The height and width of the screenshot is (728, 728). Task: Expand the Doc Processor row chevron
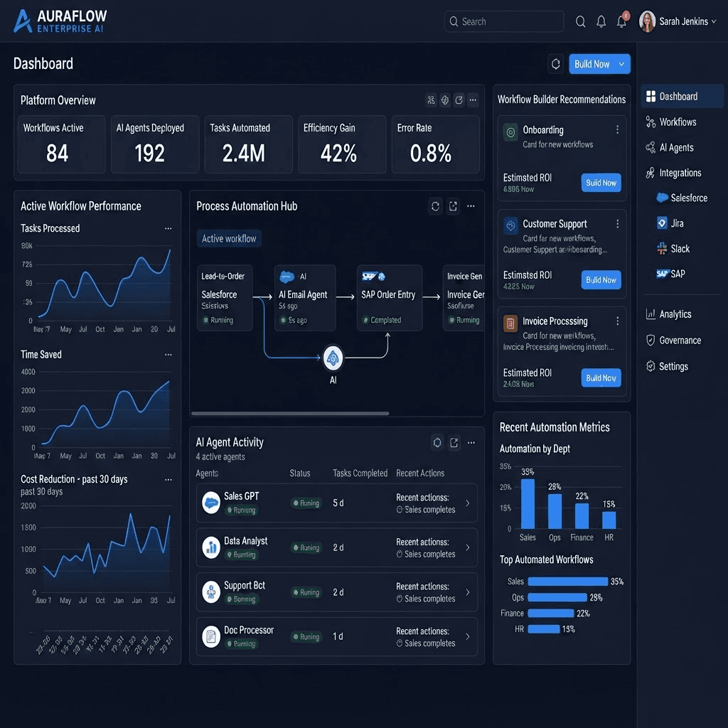[468, 637]
